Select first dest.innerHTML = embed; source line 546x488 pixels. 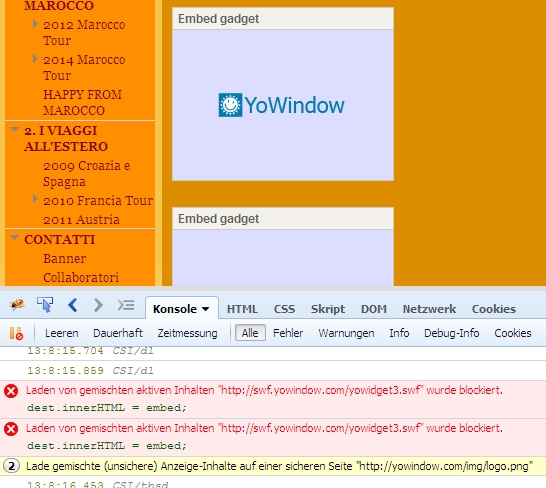[107, 408]
